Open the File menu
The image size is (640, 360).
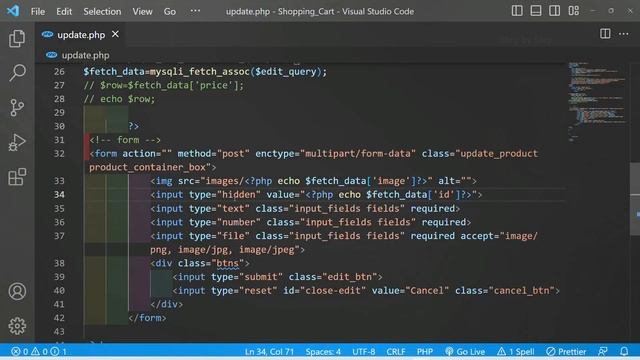[x=38, y=11]
